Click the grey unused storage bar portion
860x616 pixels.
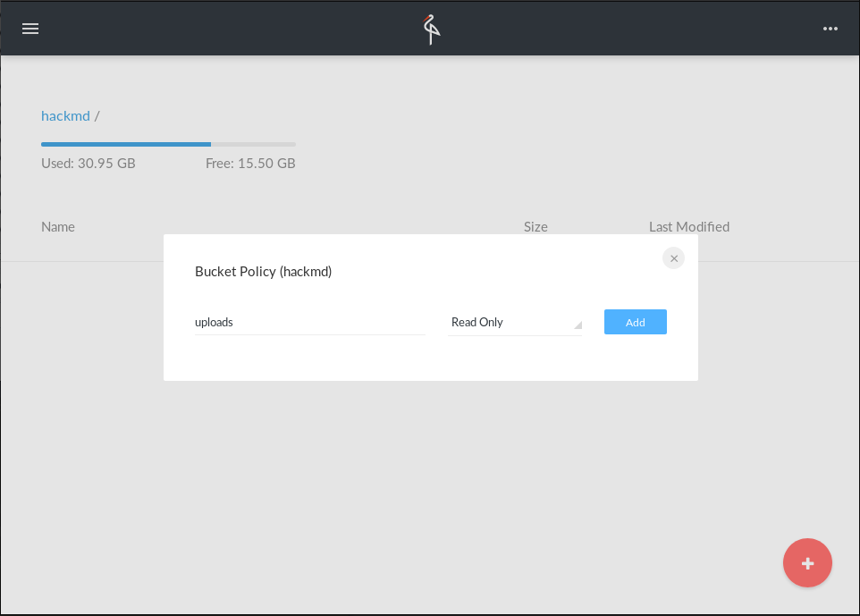[254, 144]
